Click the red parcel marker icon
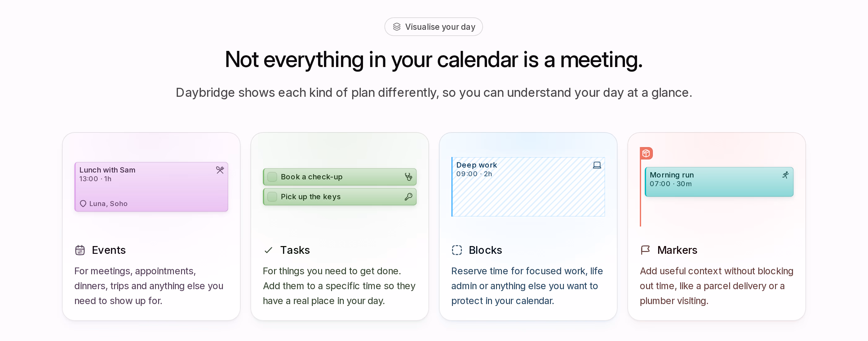 (x=646, y=154)
